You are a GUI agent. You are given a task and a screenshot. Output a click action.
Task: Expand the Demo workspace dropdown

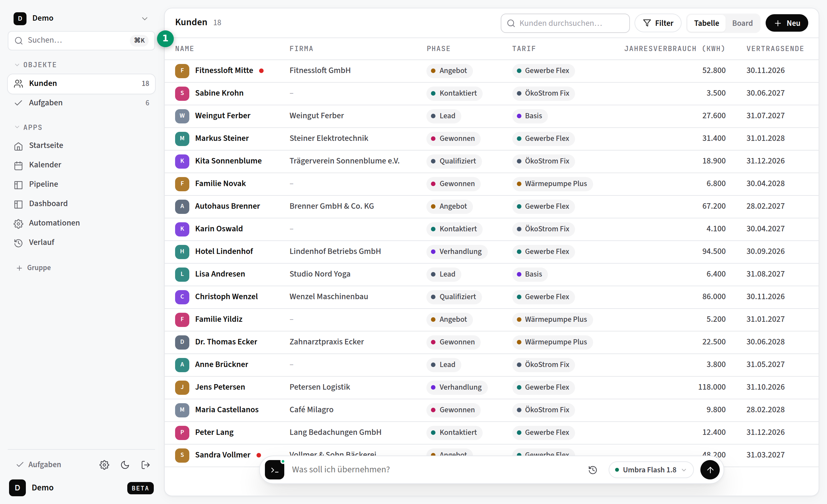tap(145, 18)
